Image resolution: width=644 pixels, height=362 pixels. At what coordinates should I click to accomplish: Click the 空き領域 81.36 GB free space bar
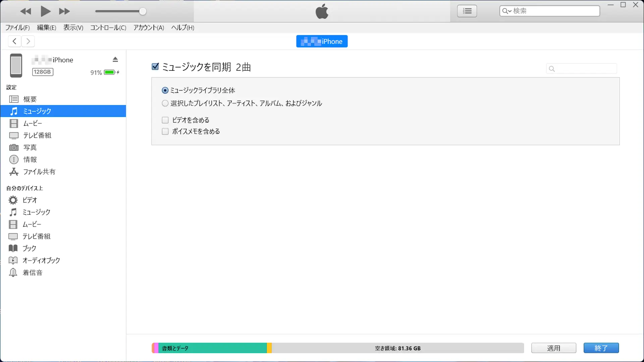398,348
